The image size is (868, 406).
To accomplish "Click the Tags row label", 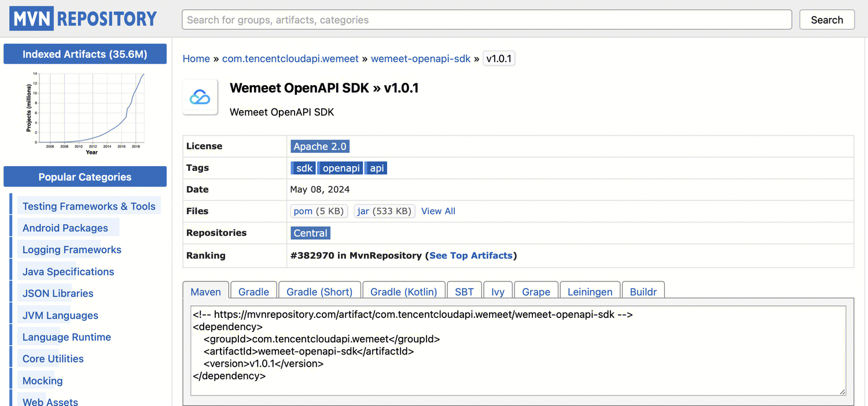I will click(197, 168).
